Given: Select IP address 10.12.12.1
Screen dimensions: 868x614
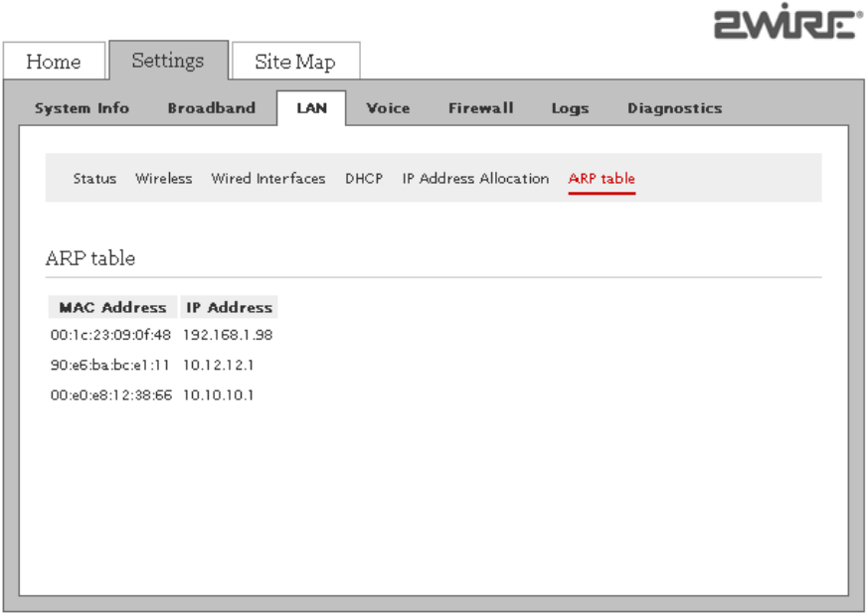Looking at the screenshot, I should click(218, 365).
